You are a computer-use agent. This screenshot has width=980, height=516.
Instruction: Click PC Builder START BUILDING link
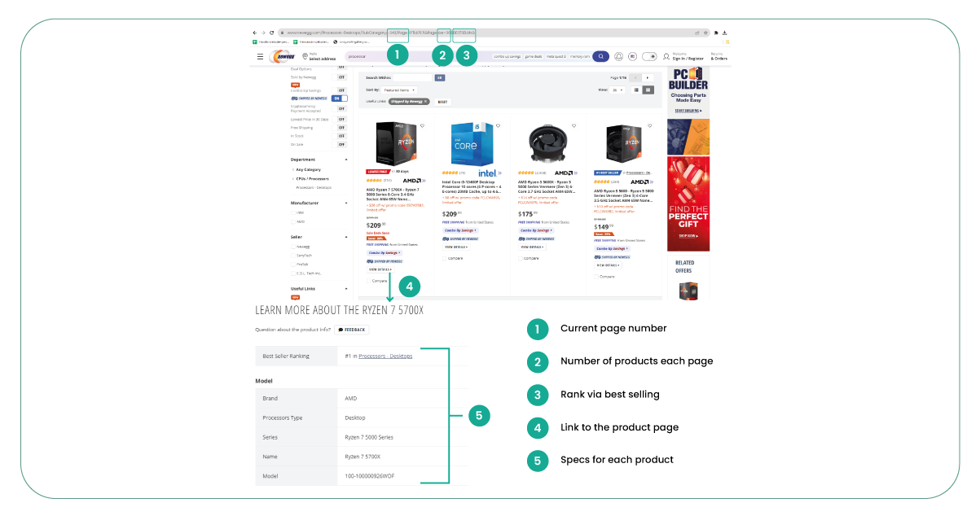click(688, 110)
